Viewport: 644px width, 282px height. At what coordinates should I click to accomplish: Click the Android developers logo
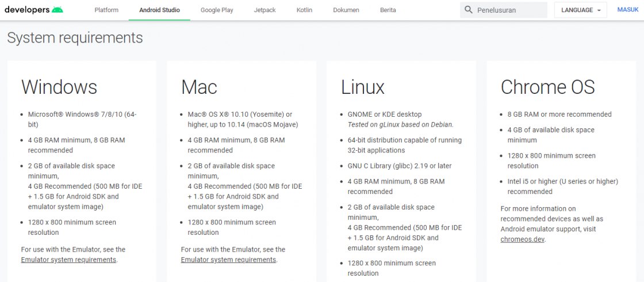(34, 10)
